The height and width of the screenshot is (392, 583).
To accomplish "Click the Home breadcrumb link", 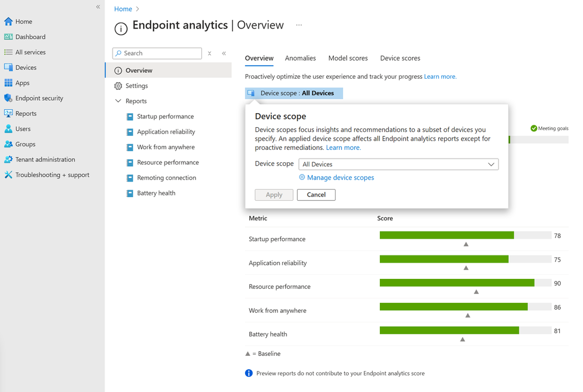I will click(123, 9).
